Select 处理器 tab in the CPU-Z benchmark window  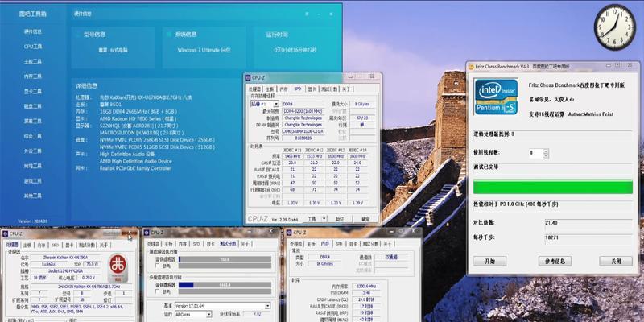point(153,244)
